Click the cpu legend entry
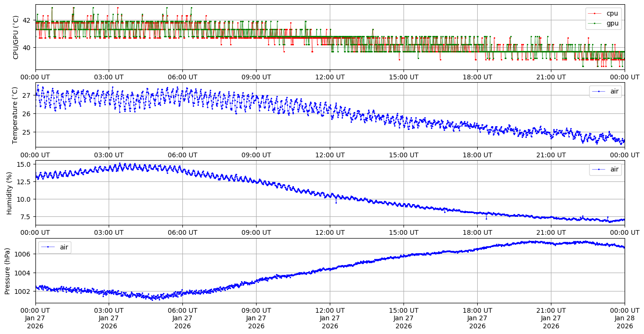Viewport: 644px width, 334px height. click(x=612, y=13)
